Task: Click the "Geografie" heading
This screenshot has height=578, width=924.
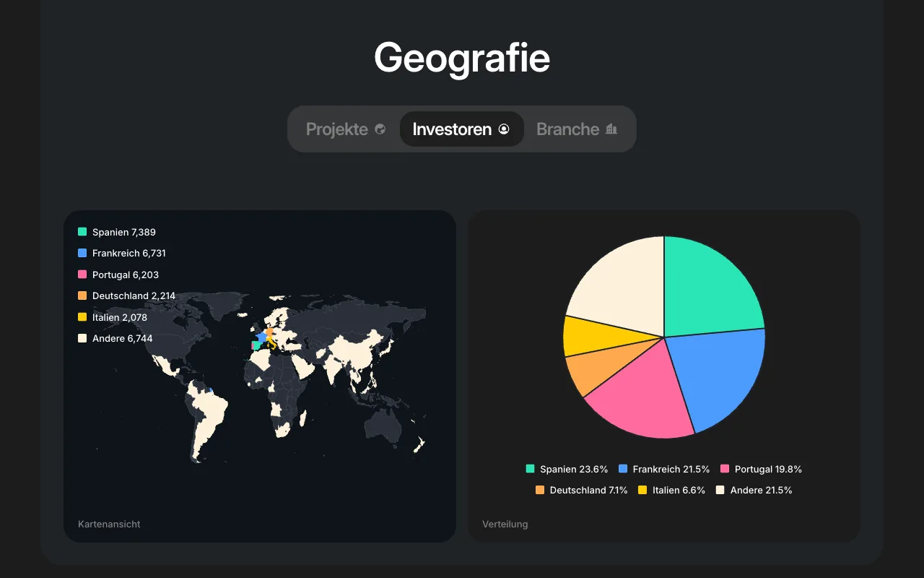Action: 462,57
